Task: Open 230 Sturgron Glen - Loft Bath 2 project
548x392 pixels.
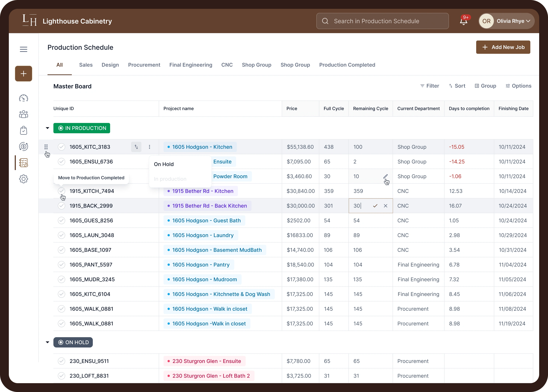Action: pos(209,376)
